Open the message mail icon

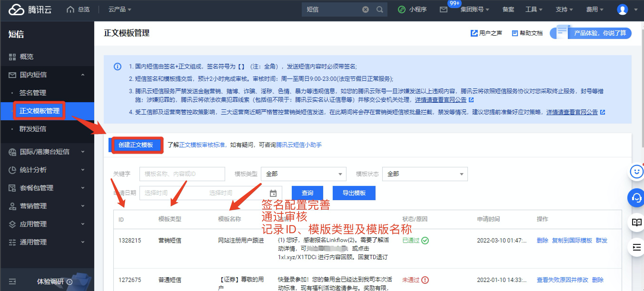pyautogui.click(x=443, y=10)
